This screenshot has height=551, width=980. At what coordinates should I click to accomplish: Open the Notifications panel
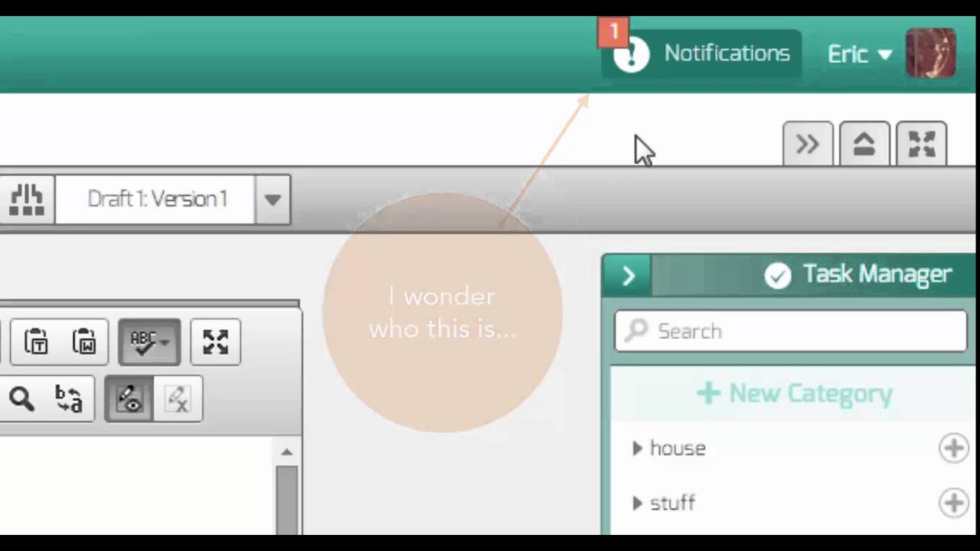(x=702, y=54)
